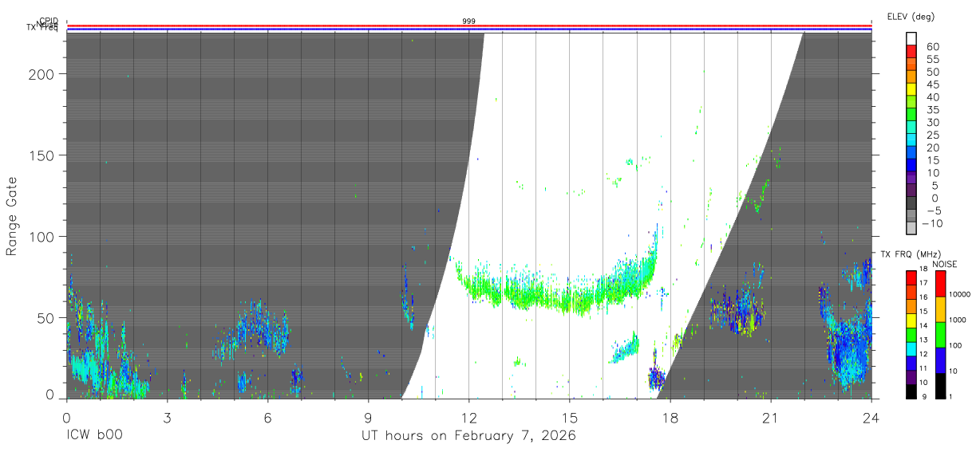This screenshot has width=980, height=452.
Task: Click the ELEV (deg) color bar title
Action: tap(911, 16)
